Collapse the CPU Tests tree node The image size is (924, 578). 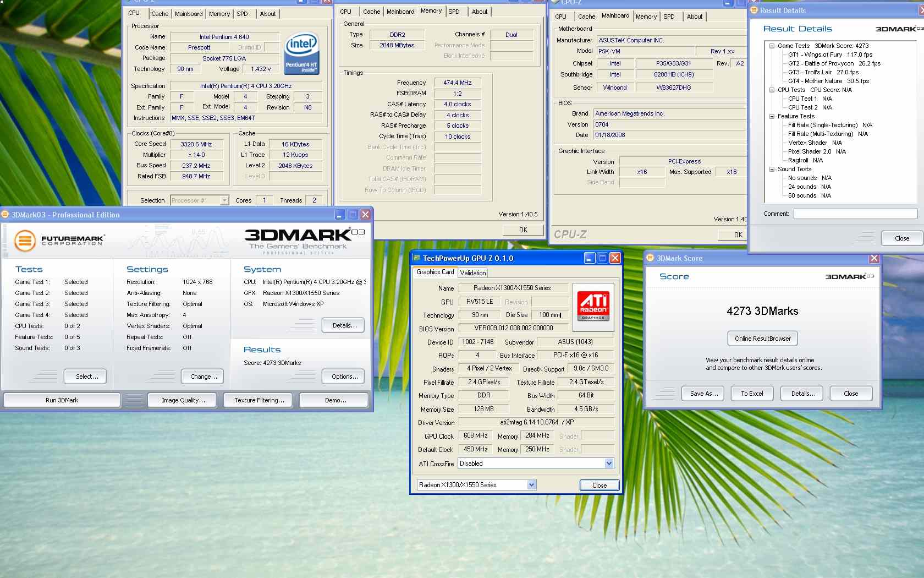[x=772, y=90]
